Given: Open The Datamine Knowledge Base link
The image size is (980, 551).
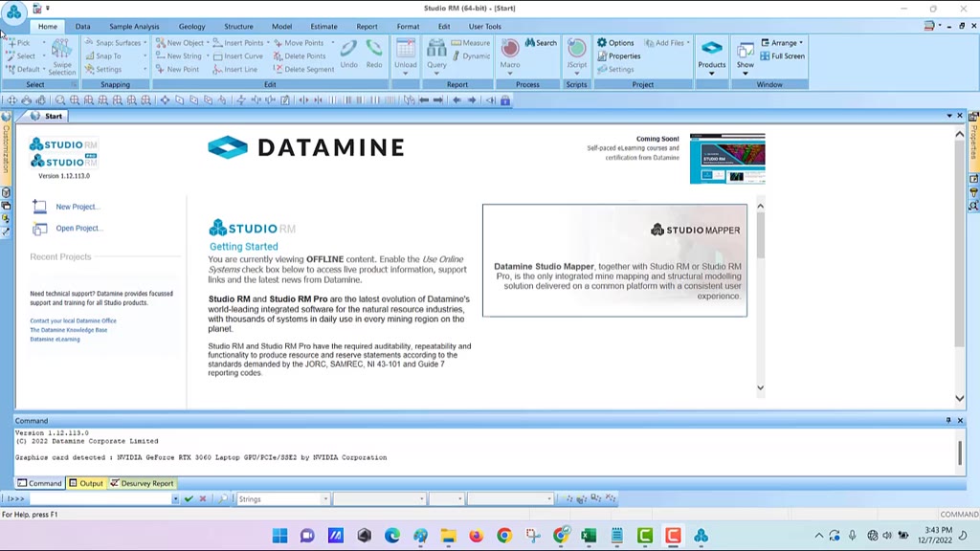Looking at the screenshot, I should tap(69, 330).
